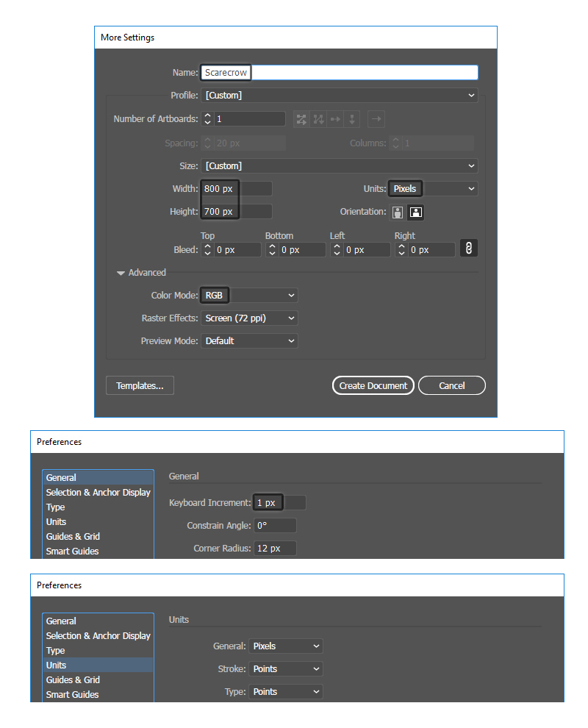The height and width of the screenshot is (728, 588).
Task: Click Arrange by Row artboard icon
Action: 336,119
